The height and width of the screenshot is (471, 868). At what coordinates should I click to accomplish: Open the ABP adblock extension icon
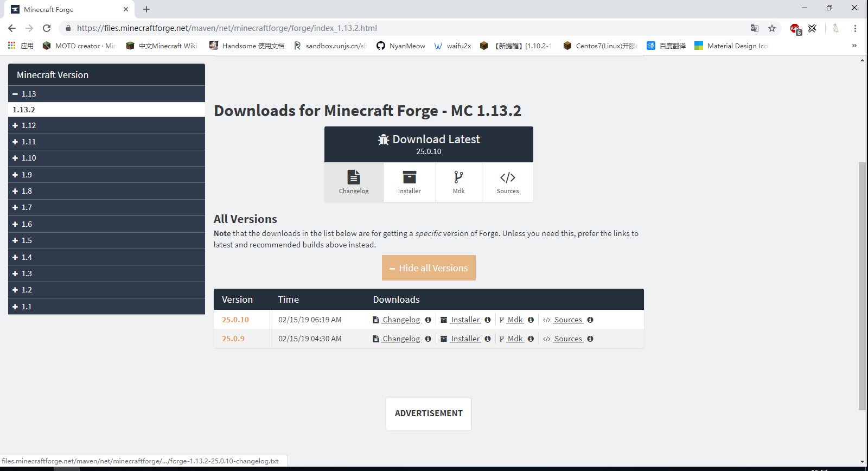[x=795, y=29]
